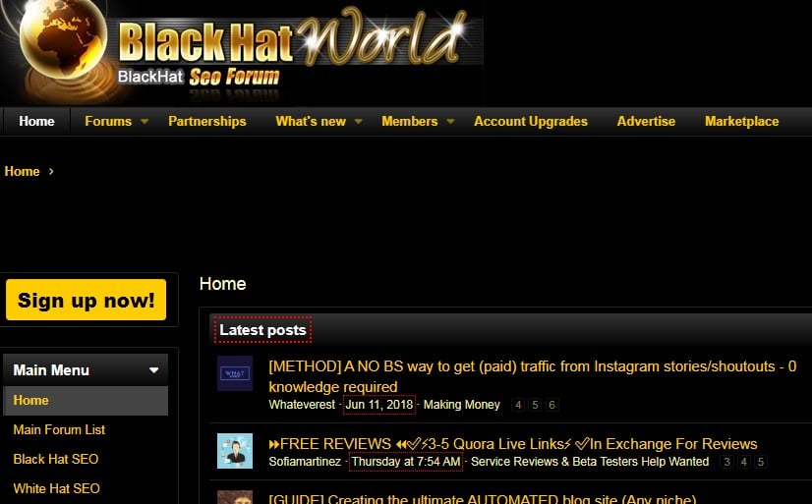Open the AUTOMATED blog site GUIDE thread
The image size is (812, 504).
(x=483, y=499)
